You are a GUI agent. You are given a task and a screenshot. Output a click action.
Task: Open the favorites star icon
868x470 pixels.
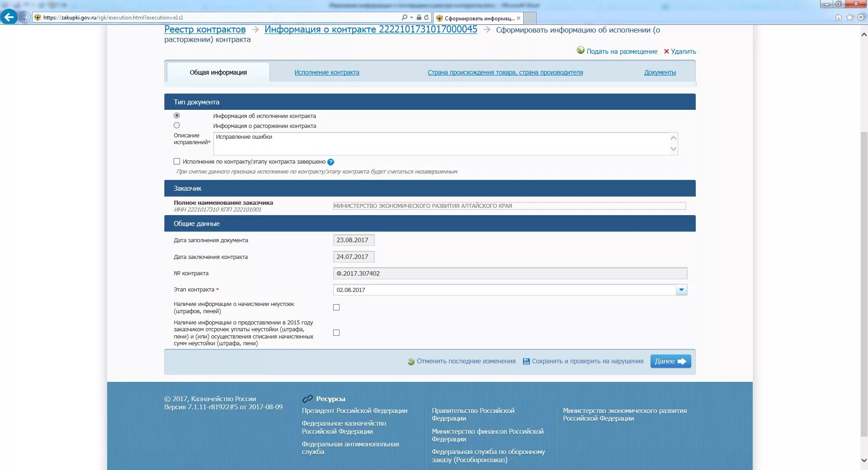(850, 17)
